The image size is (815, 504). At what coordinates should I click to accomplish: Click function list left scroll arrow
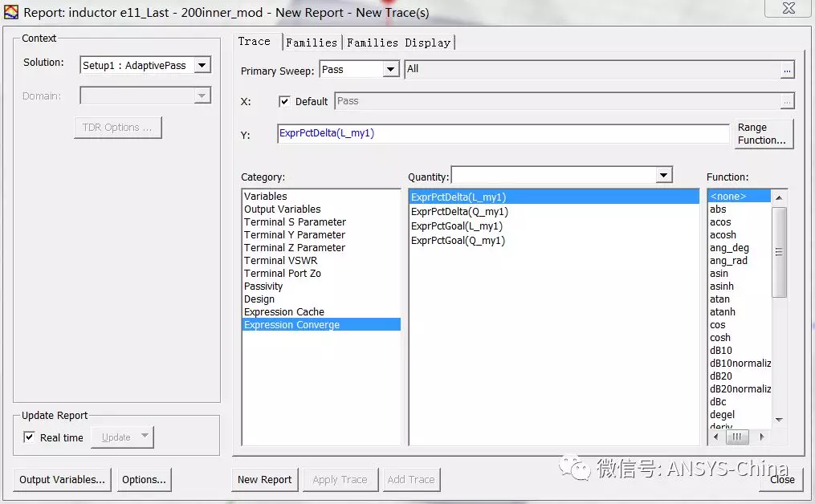tap(715, 437)
